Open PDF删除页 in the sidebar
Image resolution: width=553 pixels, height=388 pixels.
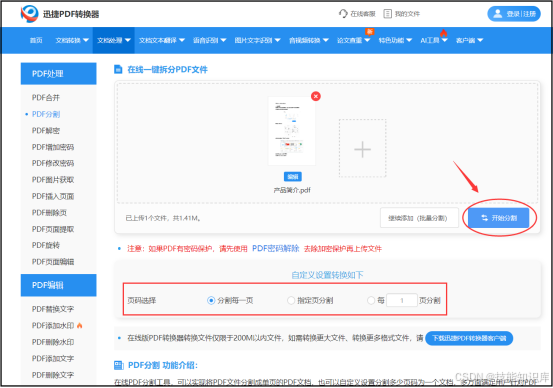49,213
